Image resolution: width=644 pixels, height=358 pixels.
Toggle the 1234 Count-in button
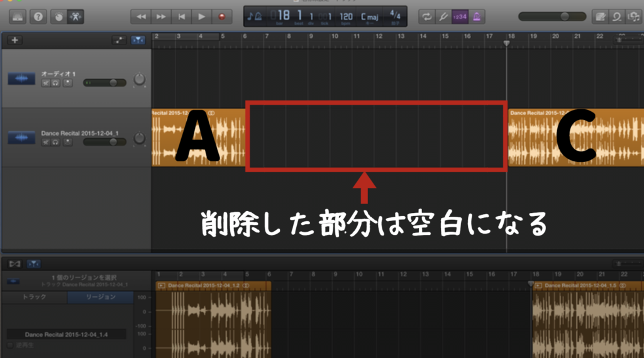(460, 17)
